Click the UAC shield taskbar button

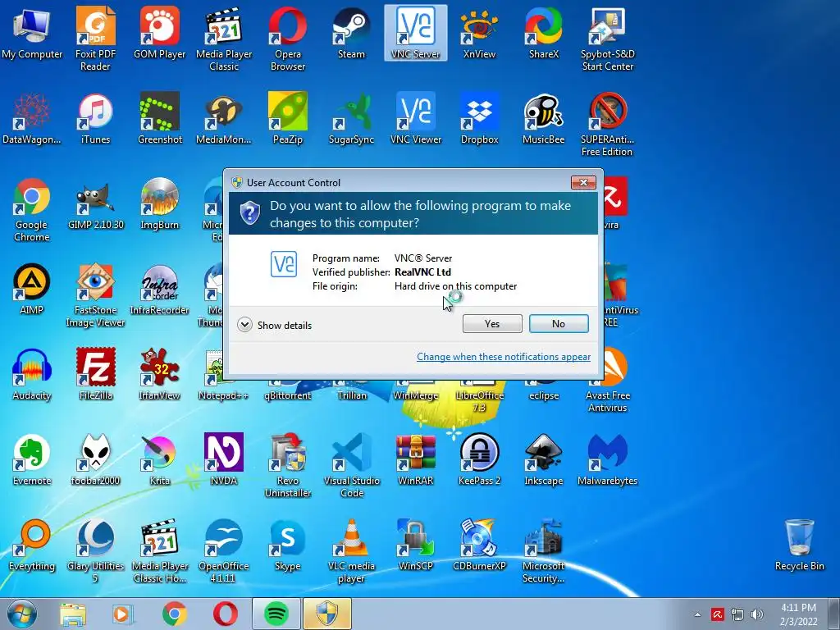click(327, 614)
